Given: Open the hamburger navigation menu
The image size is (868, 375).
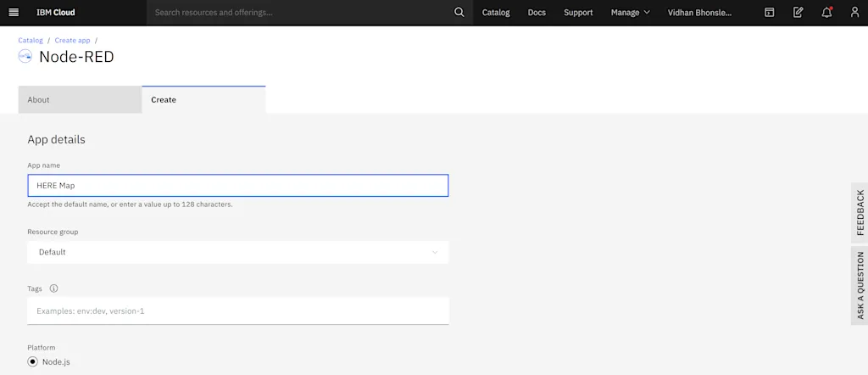Looking at the screenshot, I should click(14, 12).
